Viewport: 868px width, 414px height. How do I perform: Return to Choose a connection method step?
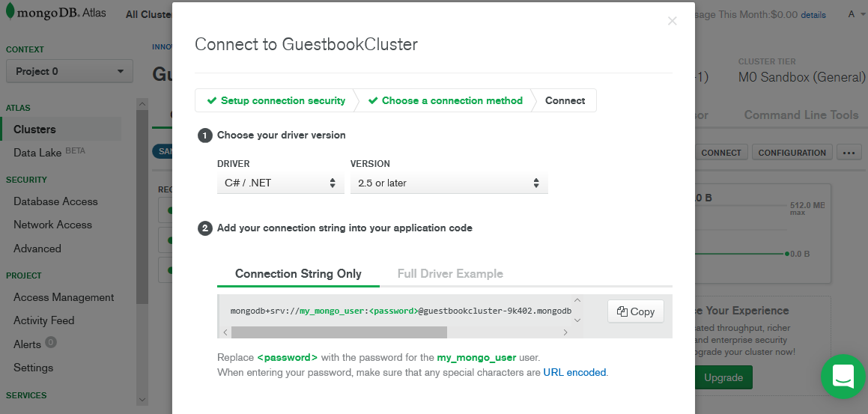pyautogui.click(x=445, y=100)
